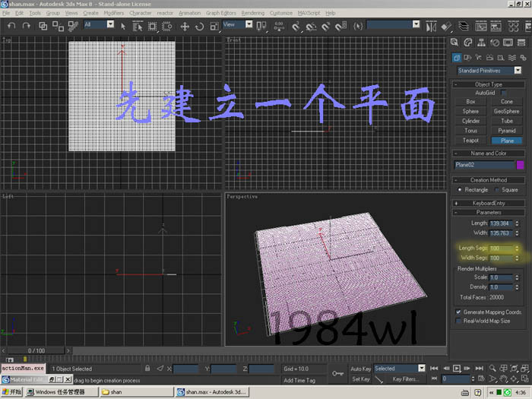Viewport: 532px width, 399px height.
Task: Open the Motion command panel tab
Action: (x=495, y=43)
